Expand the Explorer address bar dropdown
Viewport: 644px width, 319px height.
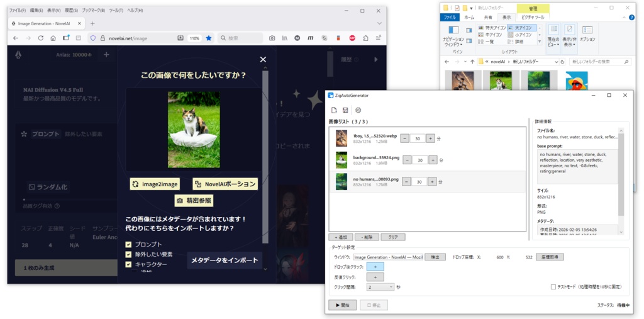pyautogui.click(x=556, y=62)
